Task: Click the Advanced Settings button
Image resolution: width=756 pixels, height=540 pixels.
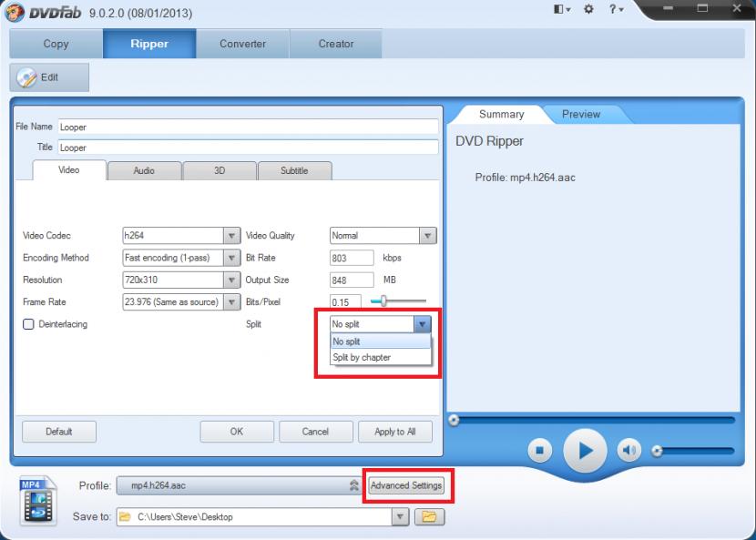Action: tap(406, 486)
